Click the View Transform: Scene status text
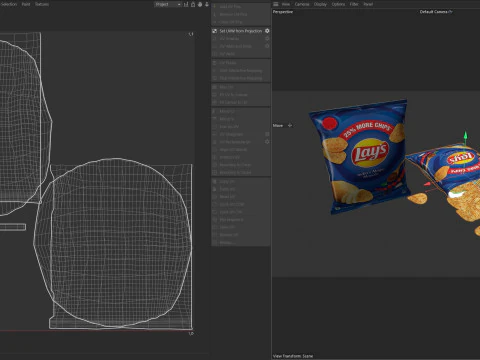480x360 pixels. click(x=293, y=356)
